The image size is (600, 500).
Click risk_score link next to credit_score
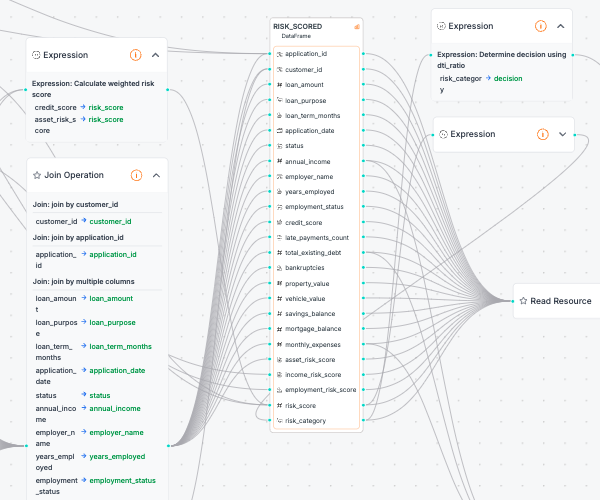pyautogui.click(x=106, y=107)
